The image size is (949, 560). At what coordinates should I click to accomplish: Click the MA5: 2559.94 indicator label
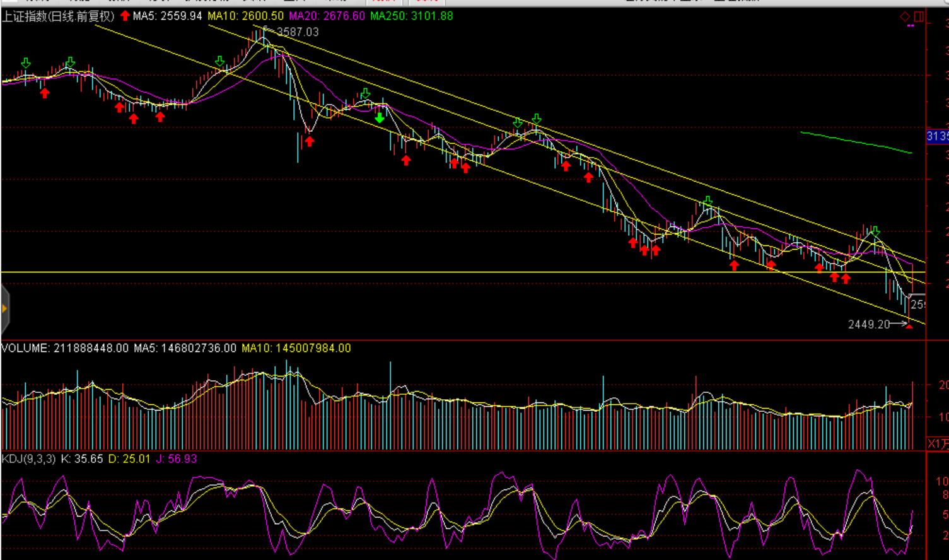click(x=167, y=16)
